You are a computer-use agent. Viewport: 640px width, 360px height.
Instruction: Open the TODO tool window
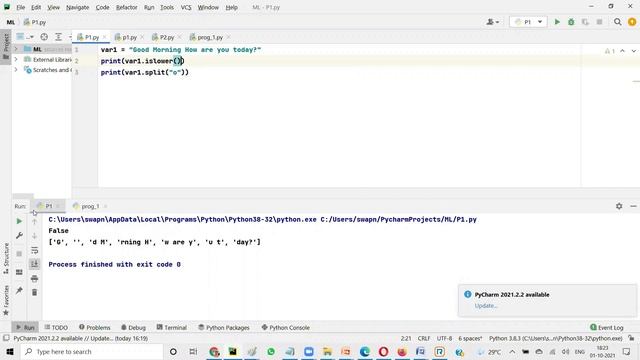point(56,327)
